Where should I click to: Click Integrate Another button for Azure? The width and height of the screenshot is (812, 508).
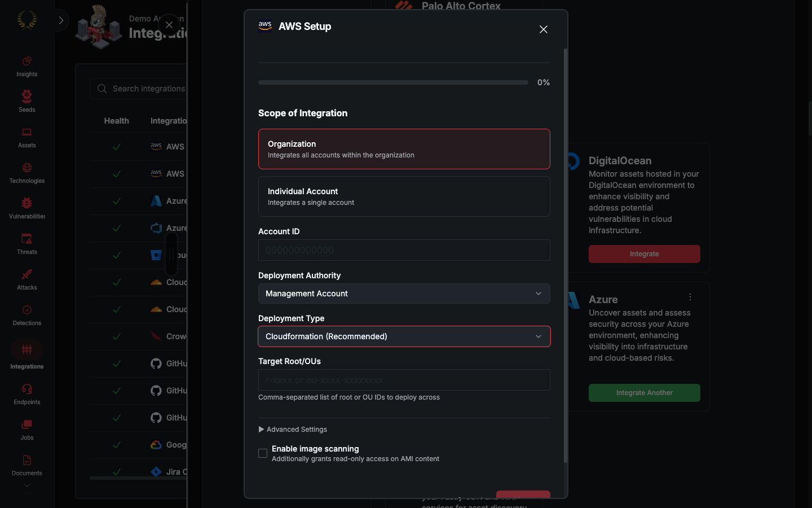[645, 393]
